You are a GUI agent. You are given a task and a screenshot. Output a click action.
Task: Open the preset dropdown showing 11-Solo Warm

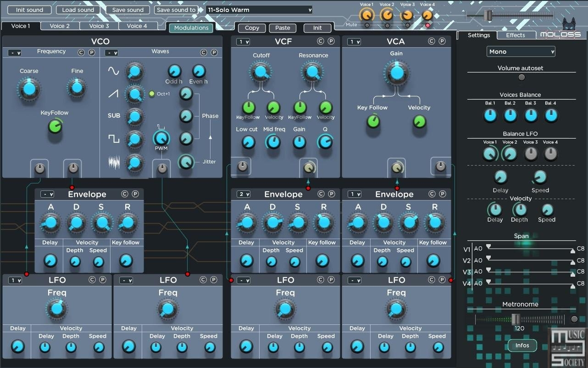click(259, 10)
